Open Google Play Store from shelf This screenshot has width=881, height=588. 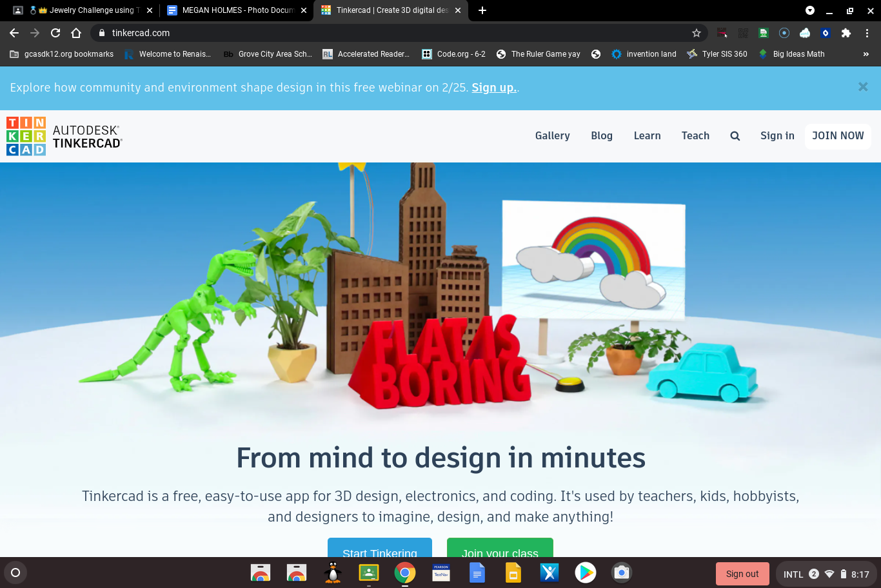pyautogui.click(x=586, y=573)
